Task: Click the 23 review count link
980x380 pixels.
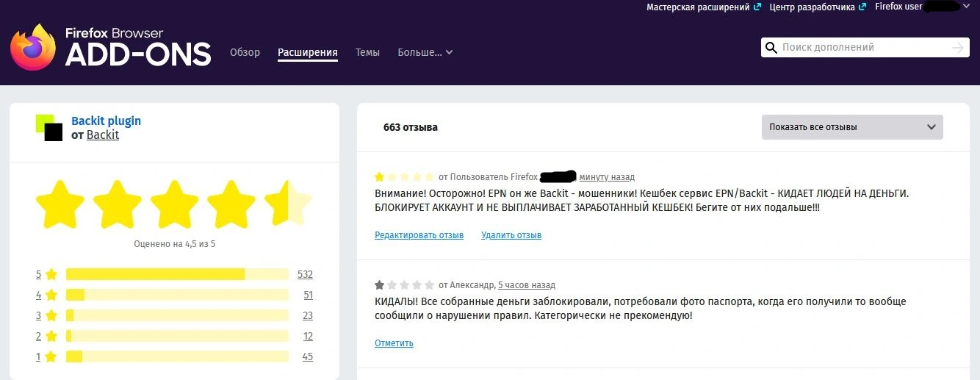Action: coord(308,315)
